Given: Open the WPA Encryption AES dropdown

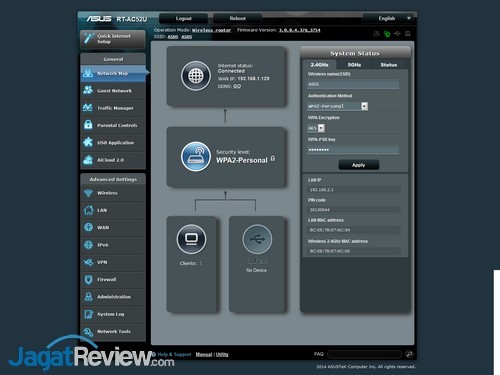Looking at the screenshot, I should (x=316, y=128).
